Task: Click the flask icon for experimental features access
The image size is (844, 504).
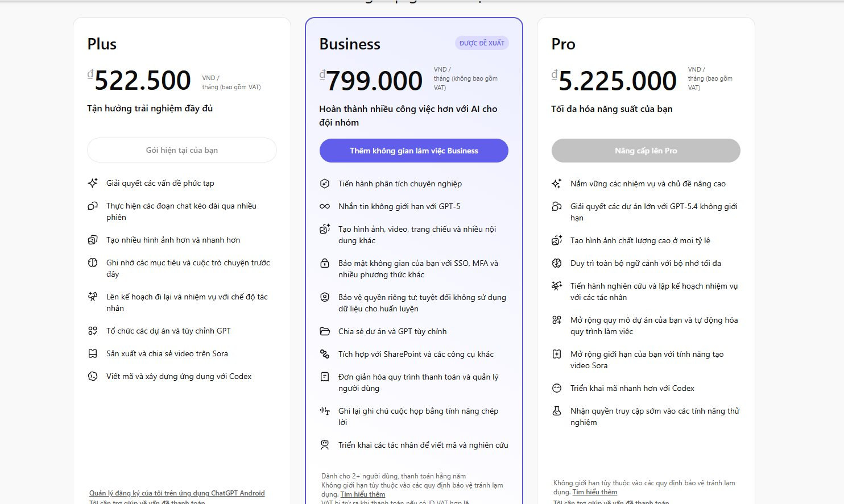Action: click(557, 411)
